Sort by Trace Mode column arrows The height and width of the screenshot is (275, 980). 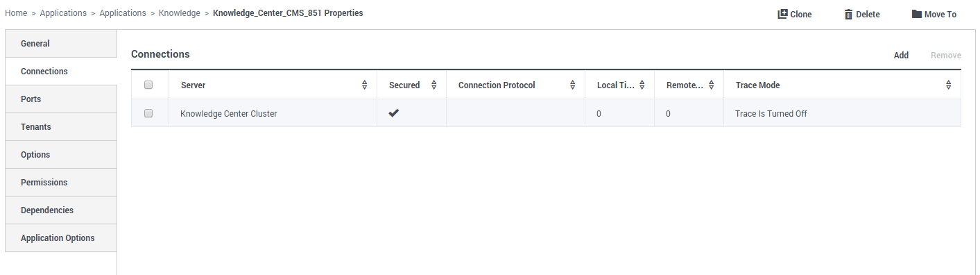tap(949, 85)
